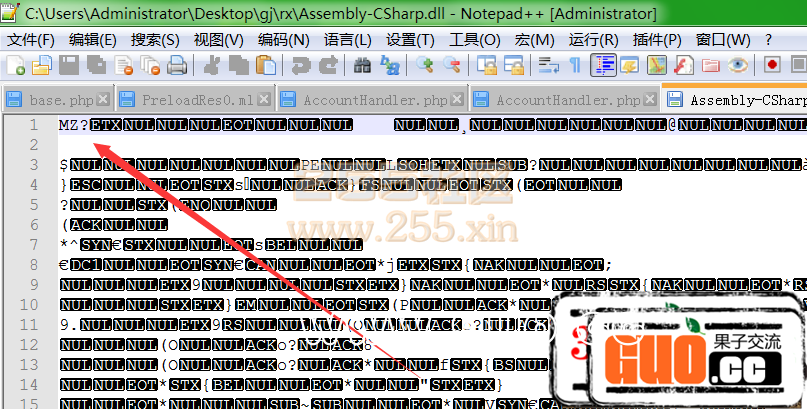Click the Zoom in magnifier icon
Image resolution: width=807 pixels, height=409 pixels.
(426, 66)
